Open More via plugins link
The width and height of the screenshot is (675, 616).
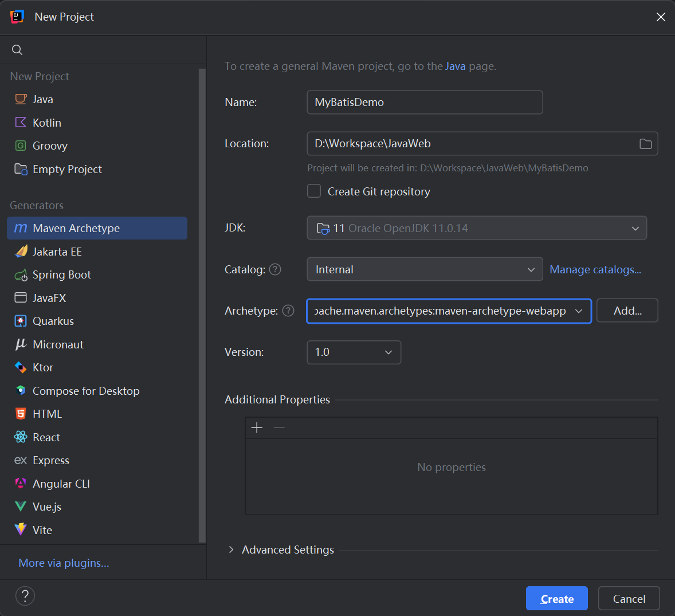(64, 563)
